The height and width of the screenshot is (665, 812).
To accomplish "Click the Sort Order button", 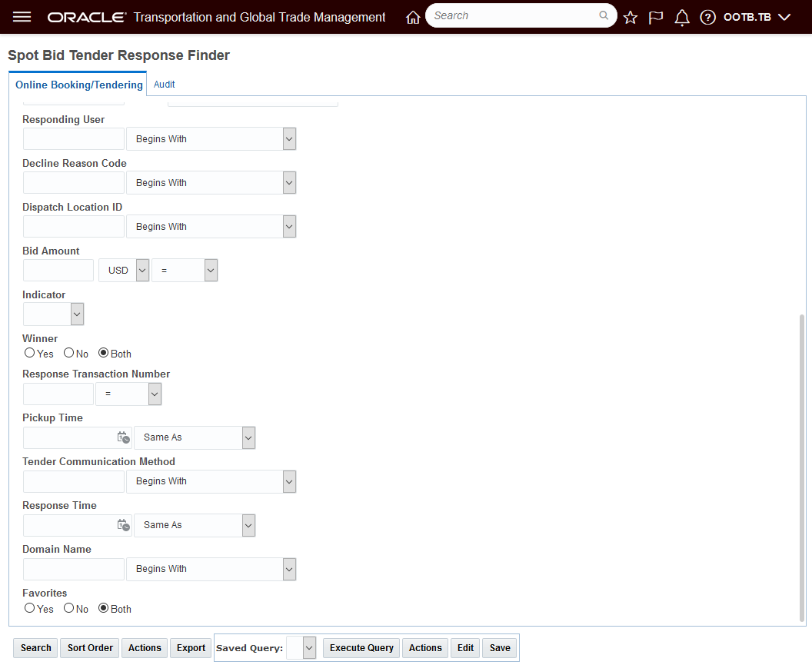I will point(90,648).
